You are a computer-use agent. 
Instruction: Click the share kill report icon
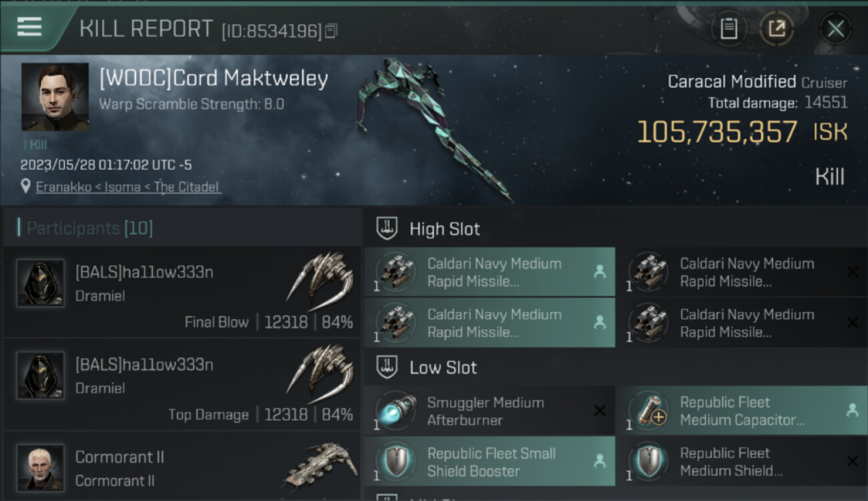pyautogui.click(x=777, y=29)
